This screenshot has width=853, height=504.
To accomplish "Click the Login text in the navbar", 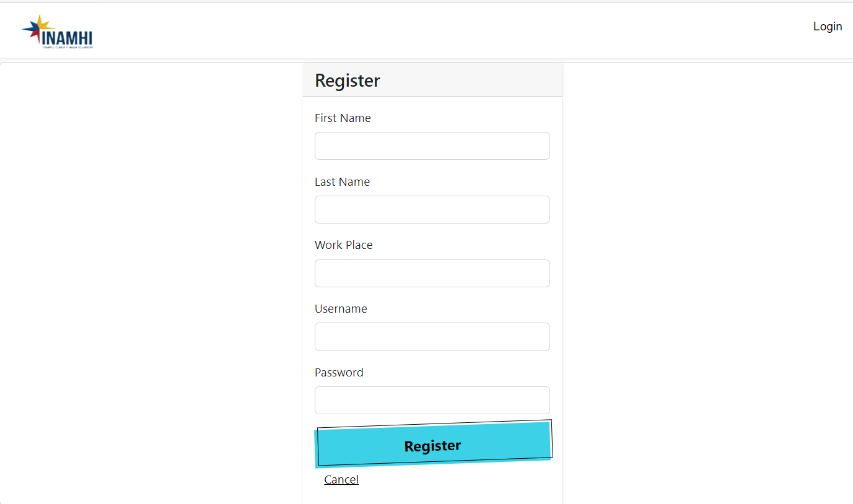I will point(827,26).
